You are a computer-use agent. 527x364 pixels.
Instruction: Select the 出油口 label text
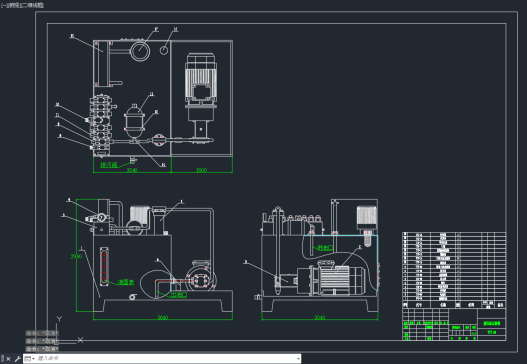point(179,295)
